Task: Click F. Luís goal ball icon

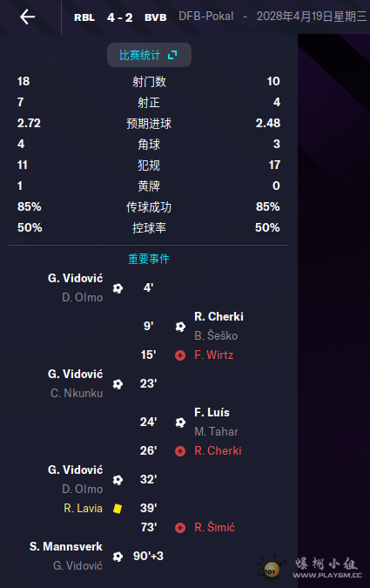Action: tap(180, 422)
